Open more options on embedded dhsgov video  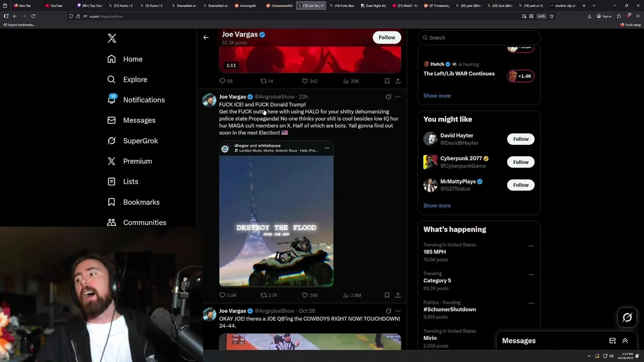[x=327, y=148]
